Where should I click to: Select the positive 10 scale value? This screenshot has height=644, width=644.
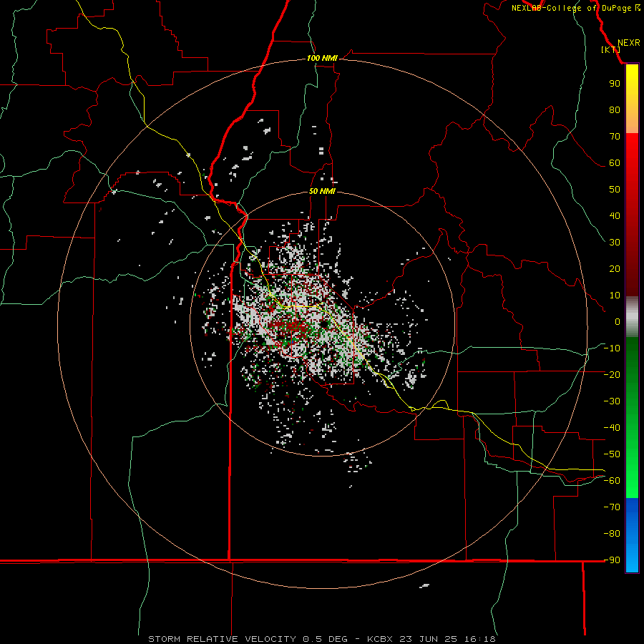615,296
